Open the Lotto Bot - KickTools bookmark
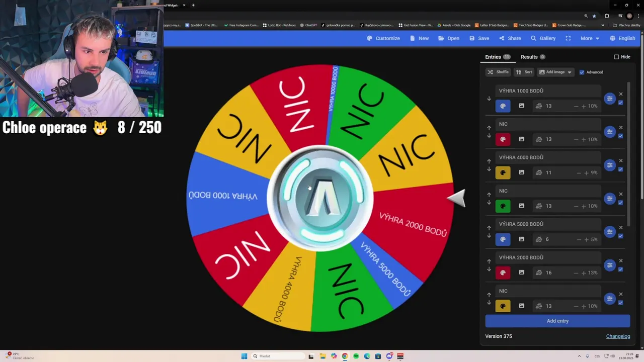Screen dimensions: 644x362 click(279, 25)
